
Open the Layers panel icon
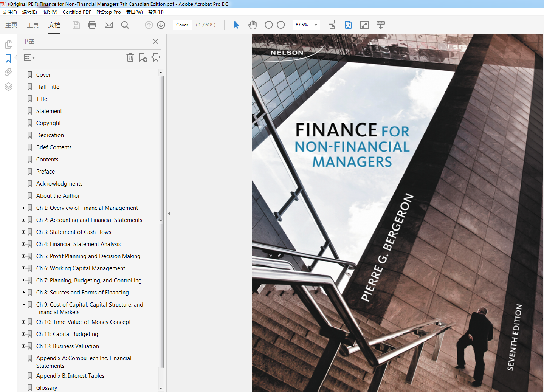pos(8,87)
